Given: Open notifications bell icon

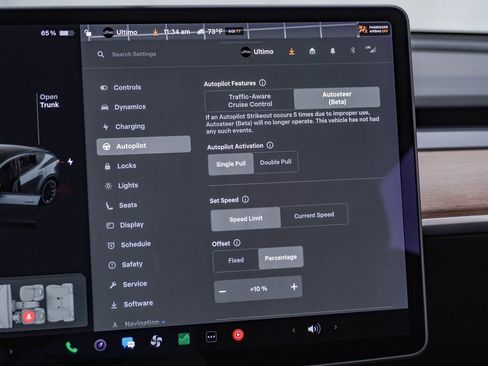Looking at the screenshot, I should 332,51.
